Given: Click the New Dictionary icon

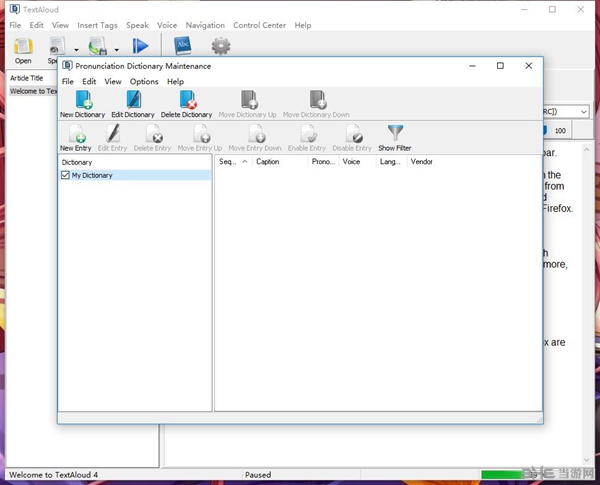Looking at the screenshot, I should click(84, 100).
